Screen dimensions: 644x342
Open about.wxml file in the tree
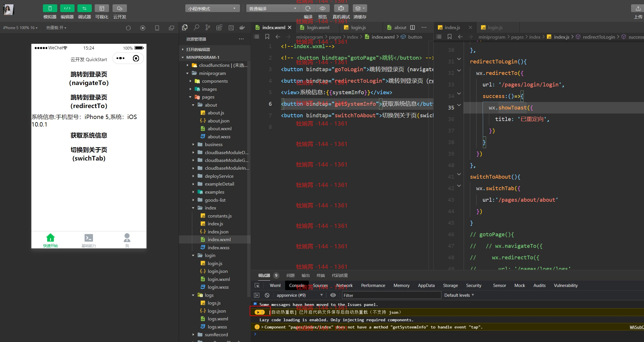coord(220,129)
